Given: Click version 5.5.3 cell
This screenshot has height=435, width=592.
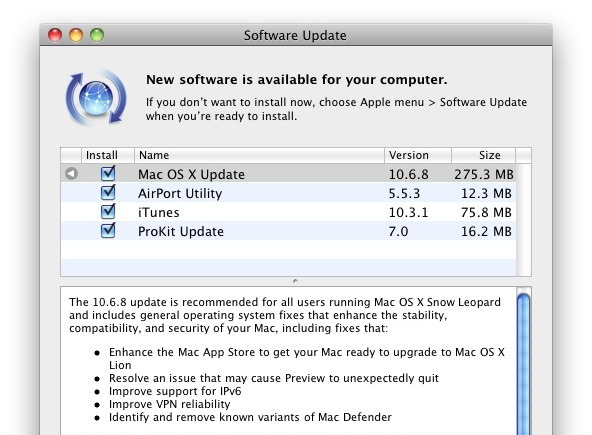Looking at the screenshot, I should tap(404, 194).
